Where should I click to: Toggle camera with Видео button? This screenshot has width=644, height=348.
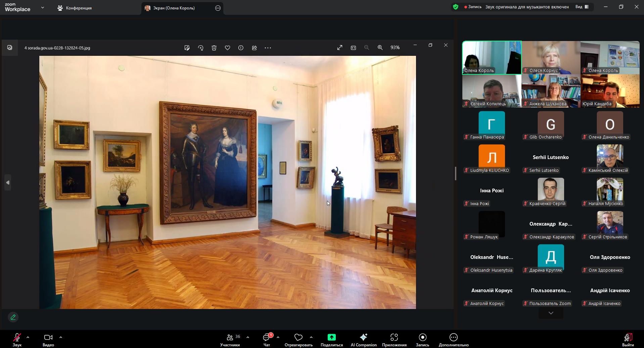click(x=48, y=340)
